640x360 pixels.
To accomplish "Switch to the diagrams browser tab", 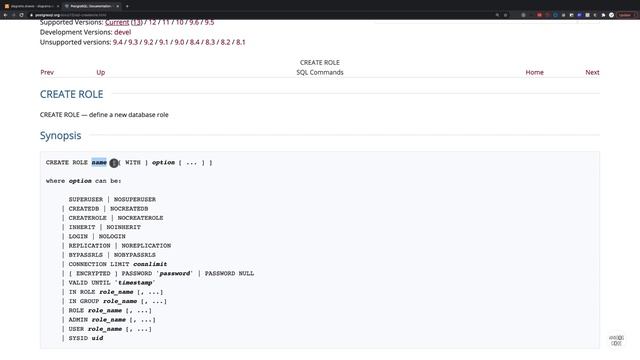I will tap(31, 6).
